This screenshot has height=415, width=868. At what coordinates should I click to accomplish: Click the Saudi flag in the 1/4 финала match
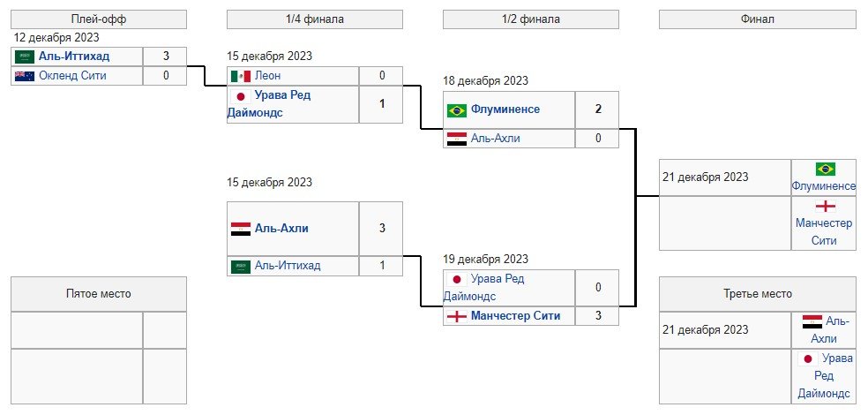pyautogui.click(x=240, y=266)
